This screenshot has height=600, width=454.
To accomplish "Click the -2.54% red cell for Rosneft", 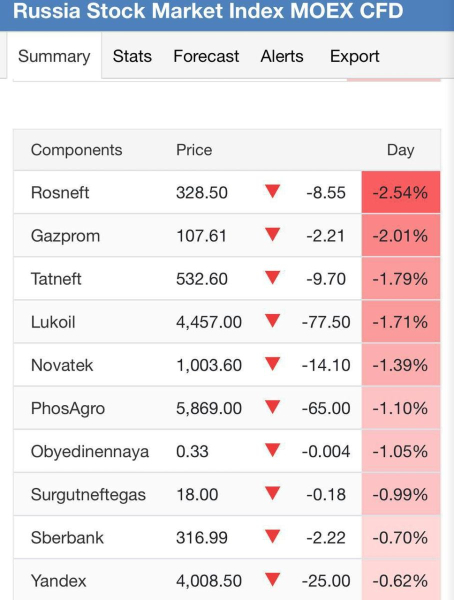I will (x=401, y=192).
